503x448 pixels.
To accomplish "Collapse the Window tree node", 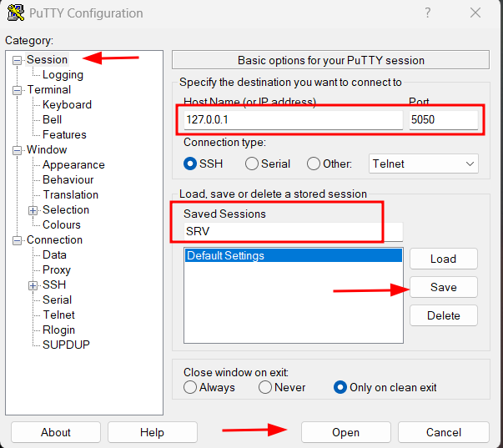I will (17, 150).
